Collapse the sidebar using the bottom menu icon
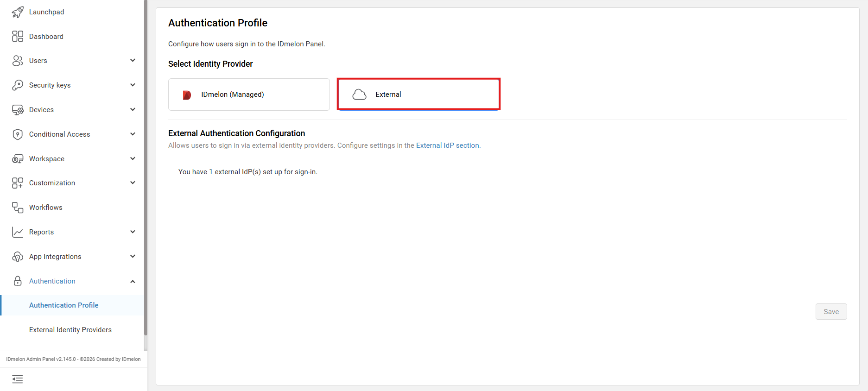Viewport: 868px width, 391px height. click(x=18, y=379)
